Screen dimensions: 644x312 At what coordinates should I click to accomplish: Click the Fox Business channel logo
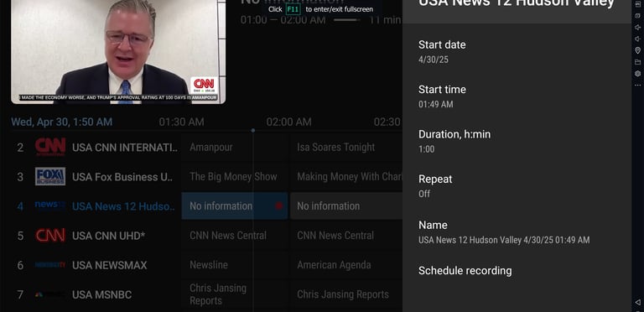coord(50,176)
